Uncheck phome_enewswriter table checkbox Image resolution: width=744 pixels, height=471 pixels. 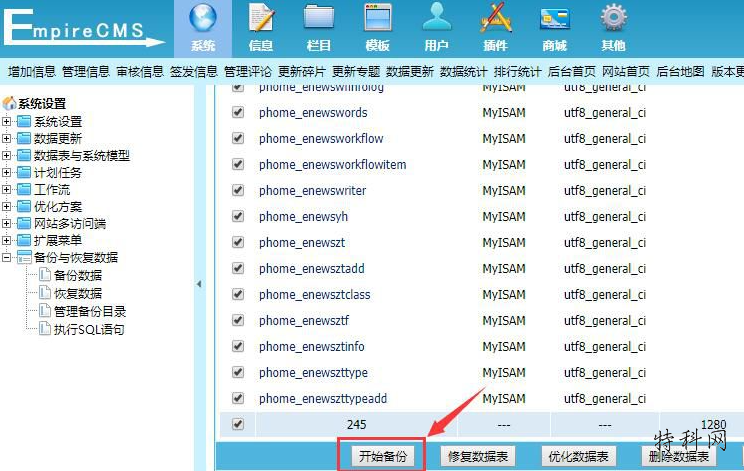pyautogui.click(x=238, y=191)
